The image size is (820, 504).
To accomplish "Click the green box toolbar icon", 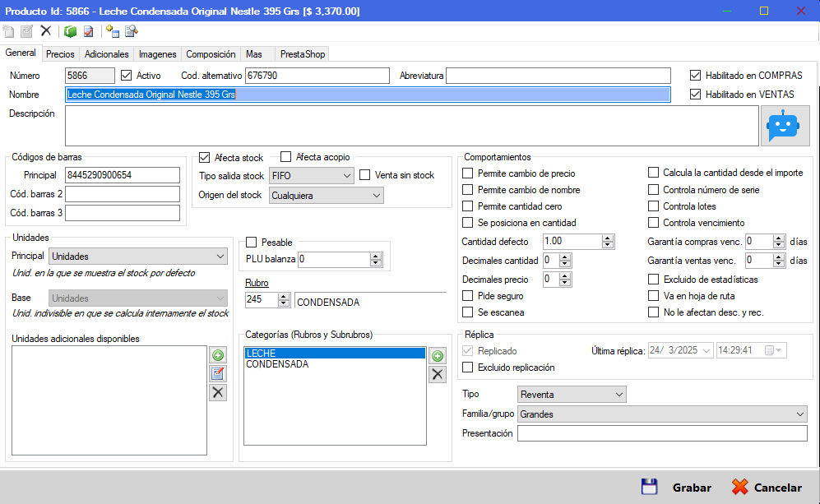I will pyautogui.click(x=70, y=31).
